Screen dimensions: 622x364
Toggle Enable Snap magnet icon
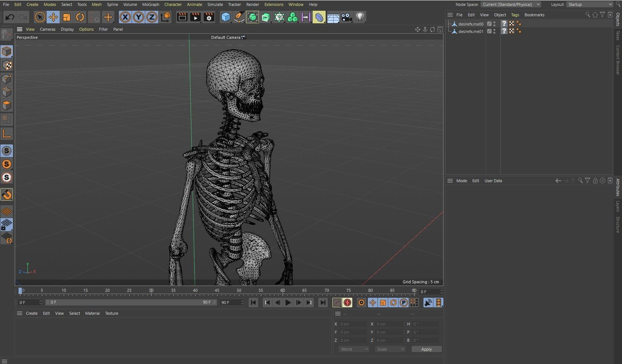(x=7, y=194)
